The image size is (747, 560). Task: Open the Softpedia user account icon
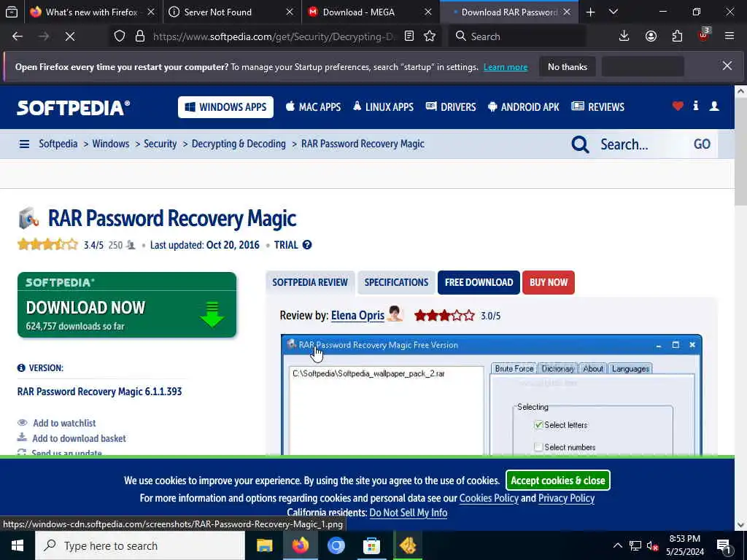[x=713, y=106]
